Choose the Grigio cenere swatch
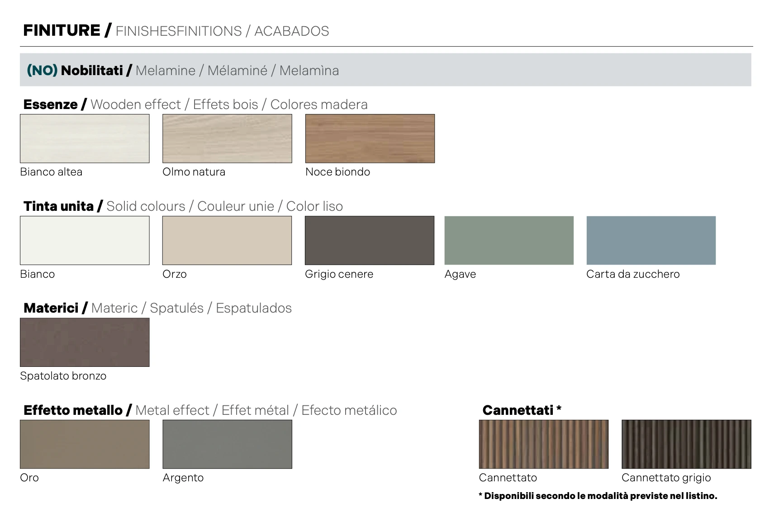 tap(369, 240)
